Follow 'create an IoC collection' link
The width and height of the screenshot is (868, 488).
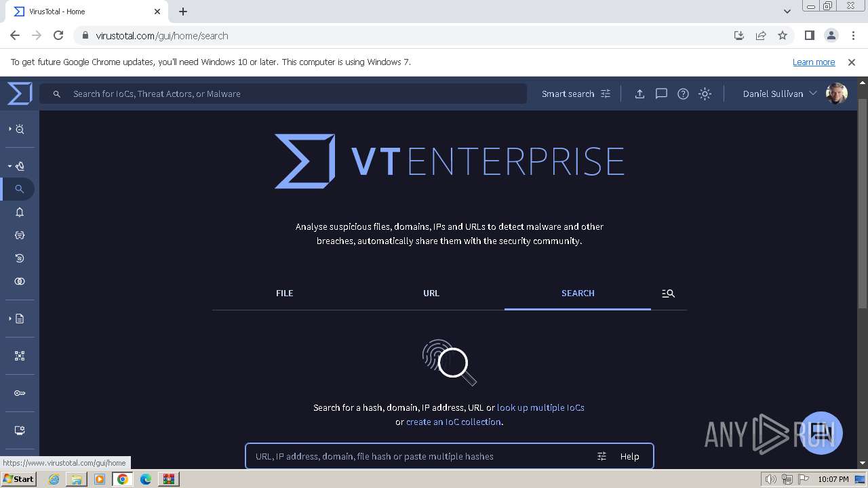pyautogui.click(x=453, y=422)
